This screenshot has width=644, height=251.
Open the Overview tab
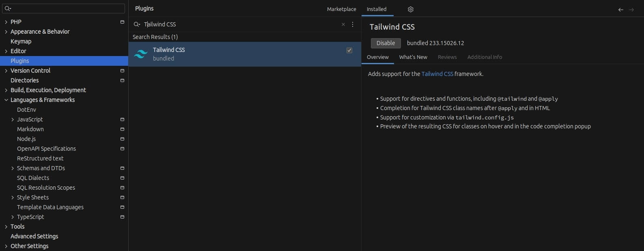point(378,57)
